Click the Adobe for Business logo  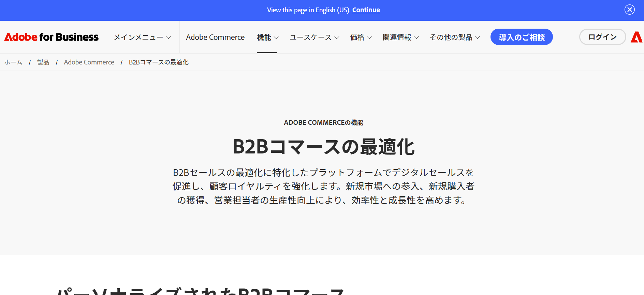click(x=51, y=37)
